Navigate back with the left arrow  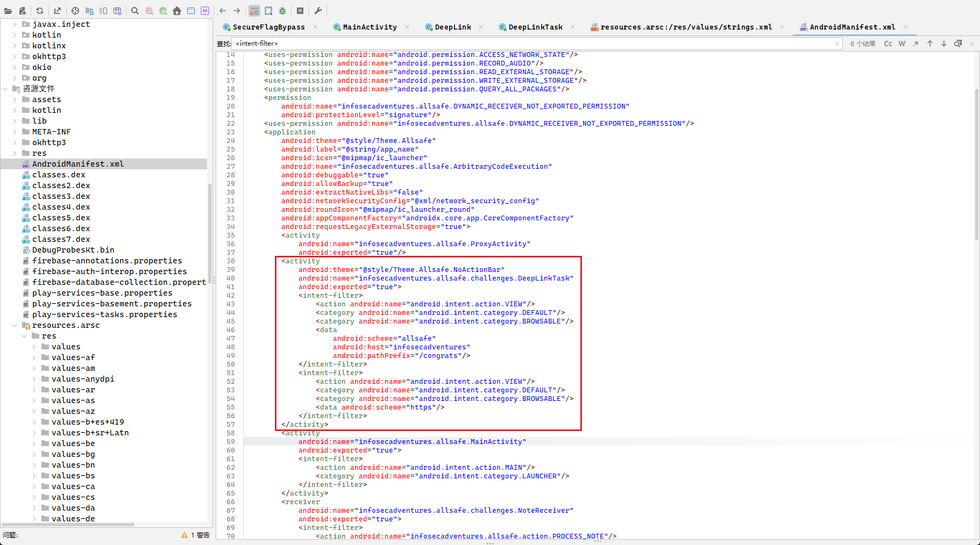(223, 11)
